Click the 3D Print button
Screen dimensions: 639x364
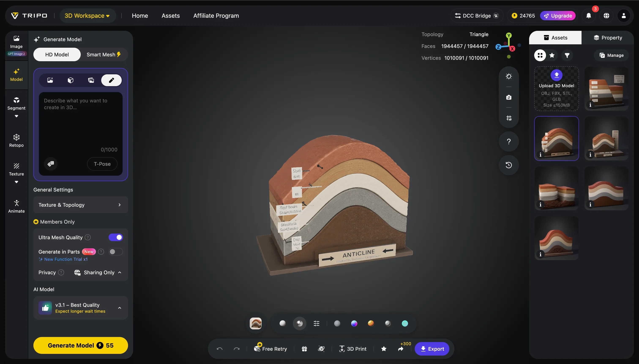tap(352, 349)
